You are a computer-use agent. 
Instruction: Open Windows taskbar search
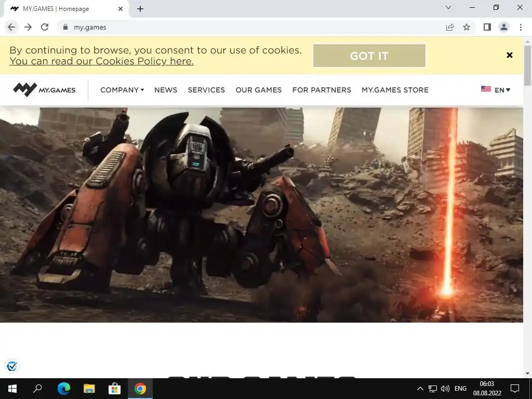click(x=37, y=389)
